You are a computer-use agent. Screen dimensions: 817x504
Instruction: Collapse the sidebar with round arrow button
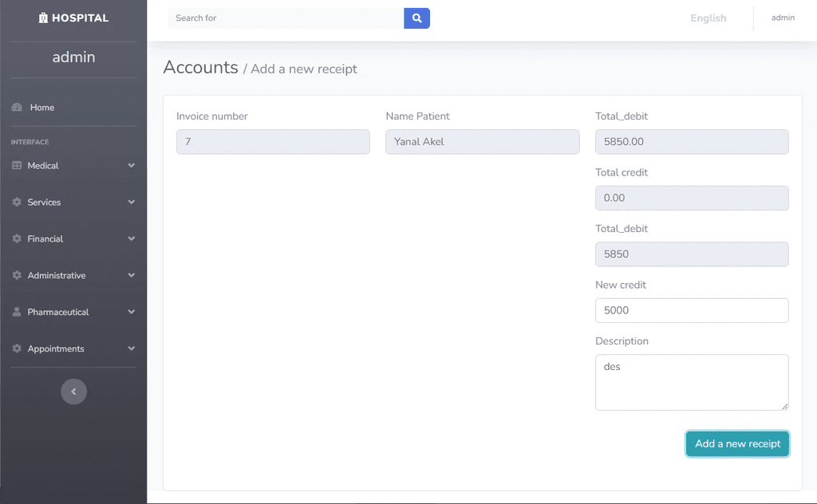point(73,392)
